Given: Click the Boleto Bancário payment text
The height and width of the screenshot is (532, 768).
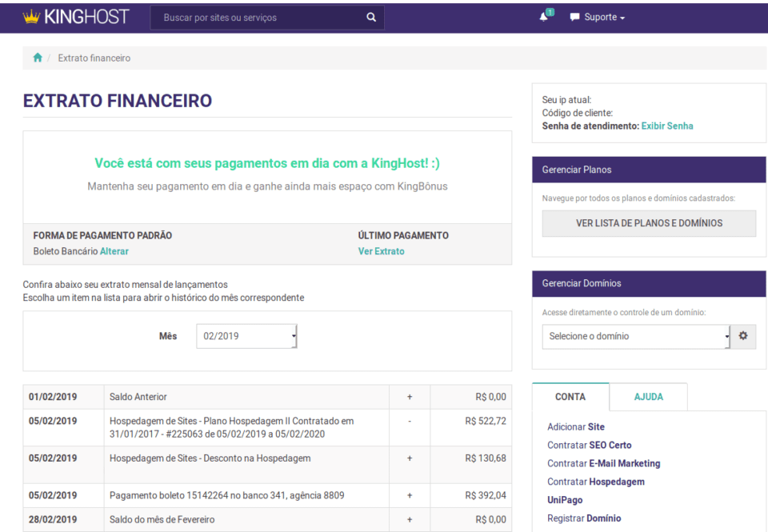Looking at the screenshot, I should [x=66, y=251].
